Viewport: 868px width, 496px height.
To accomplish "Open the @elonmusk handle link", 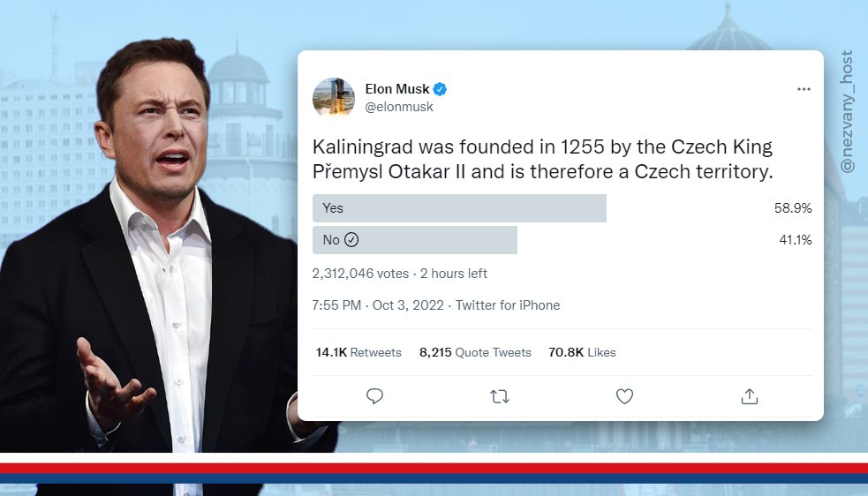I will click(x=399, y=107).
